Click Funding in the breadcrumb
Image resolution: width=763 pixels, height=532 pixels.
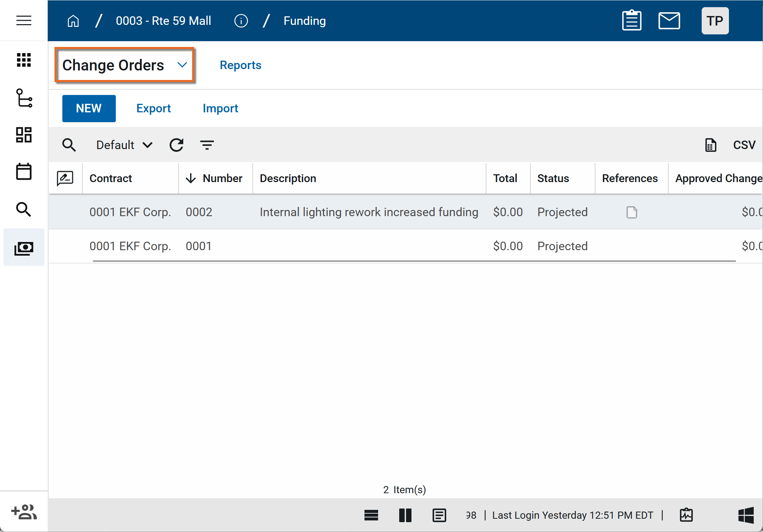305,21
